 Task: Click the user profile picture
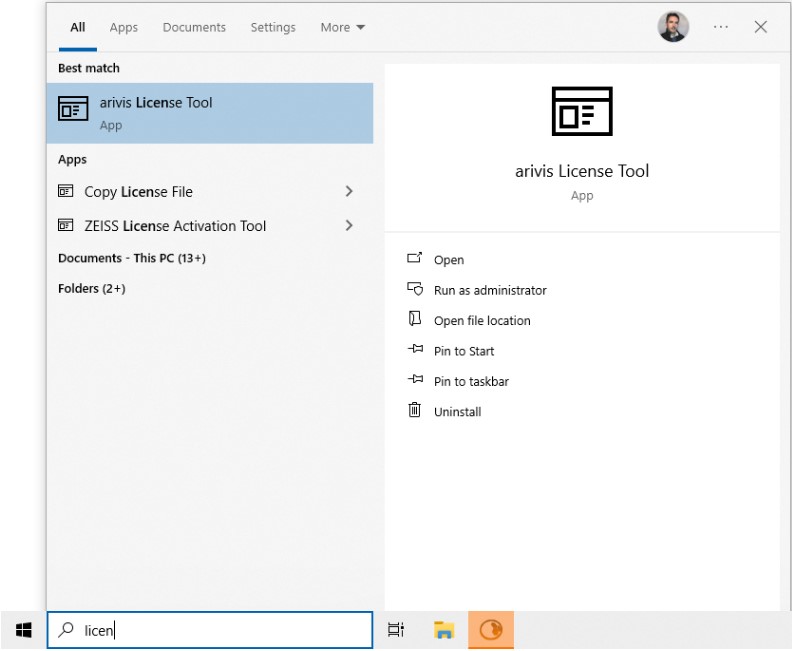[x=673, y=27]
